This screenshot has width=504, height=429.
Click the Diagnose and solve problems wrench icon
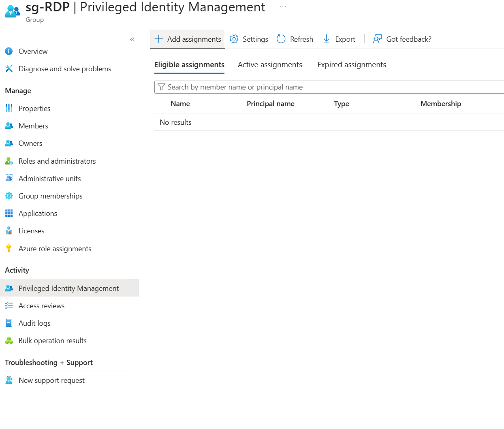9,69
